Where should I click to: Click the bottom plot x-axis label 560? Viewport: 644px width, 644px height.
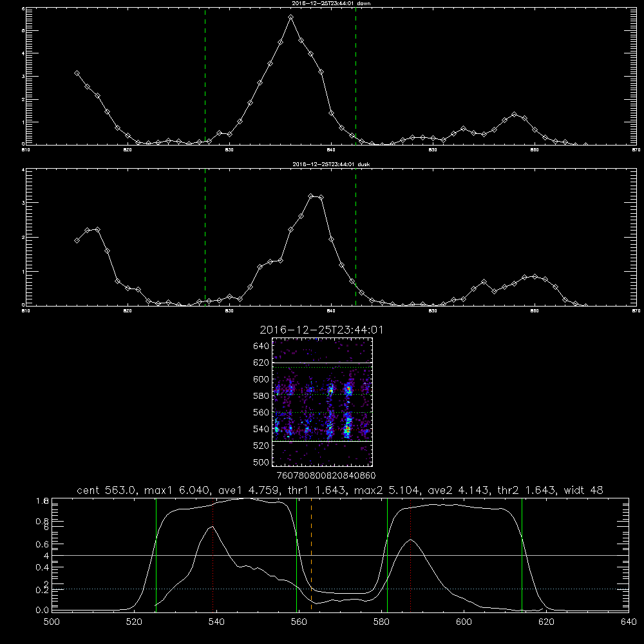299,622
